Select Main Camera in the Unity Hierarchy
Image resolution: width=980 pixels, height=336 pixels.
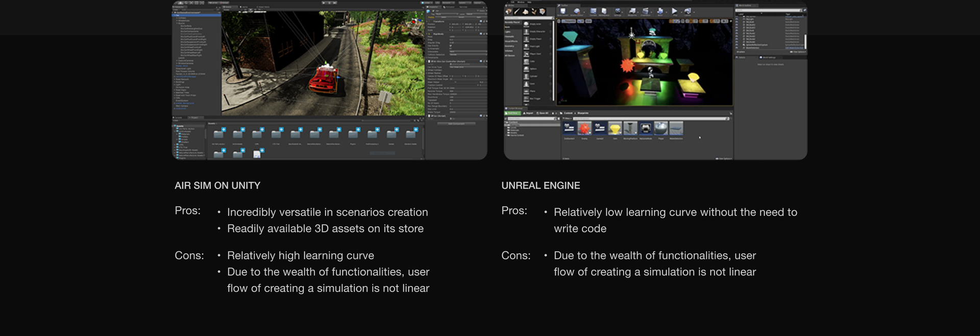pyautogui.click(x=182, y=106)
